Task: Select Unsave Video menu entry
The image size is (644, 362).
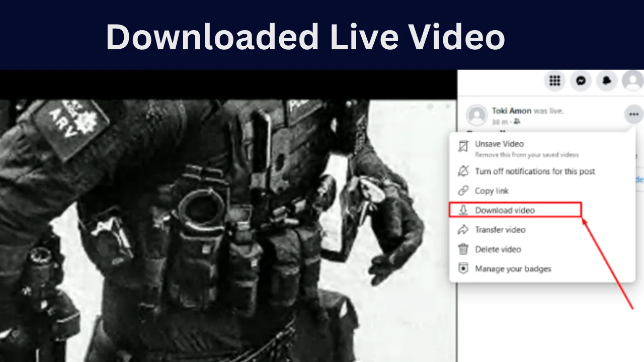Action: (542, 148)
